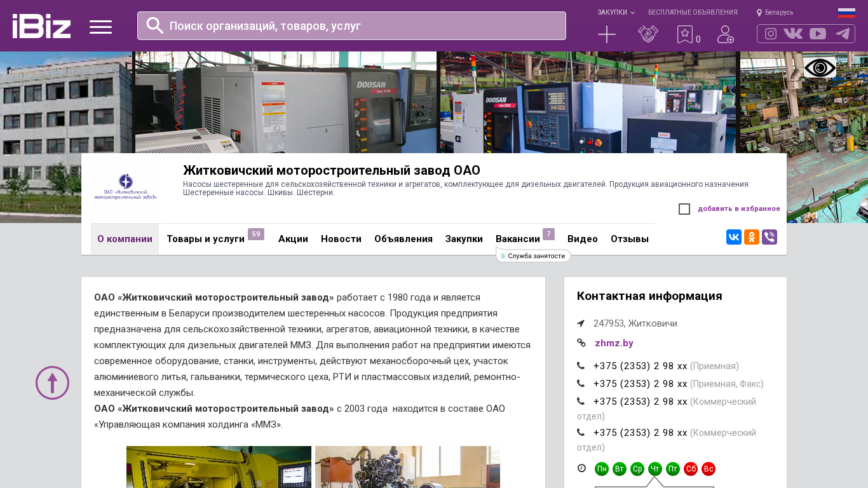Open the engine photo in the description
868x488 pixels.
pos(407,467)
